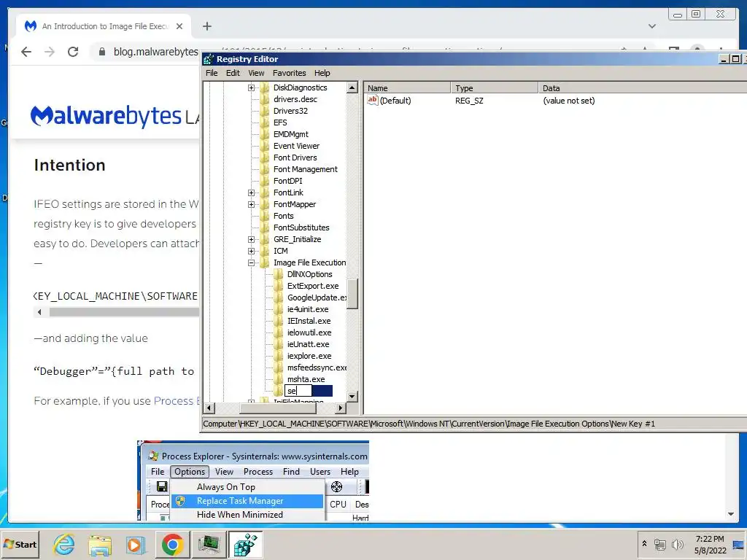Screen dimensions: 747x560
Task: Open the Favorites menu in Registry Editor
Action: coord(289,73)
